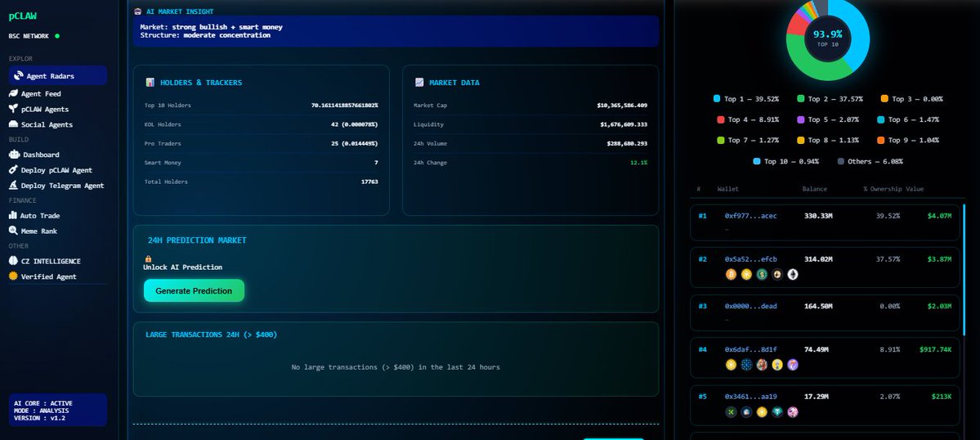Click the pCLAW Agents sprout icon
980x440 pixels.
(13, 109)
